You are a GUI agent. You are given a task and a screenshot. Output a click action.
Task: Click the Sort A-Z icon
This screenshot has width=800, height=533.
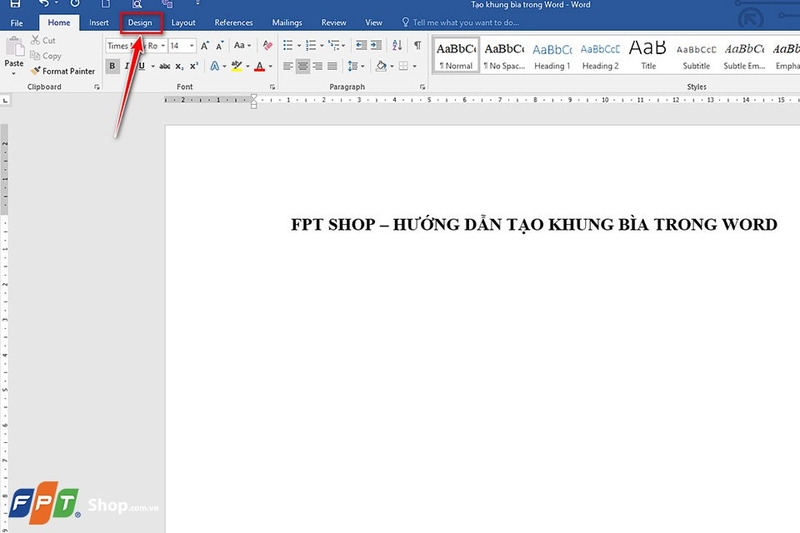tap(397, 45)
